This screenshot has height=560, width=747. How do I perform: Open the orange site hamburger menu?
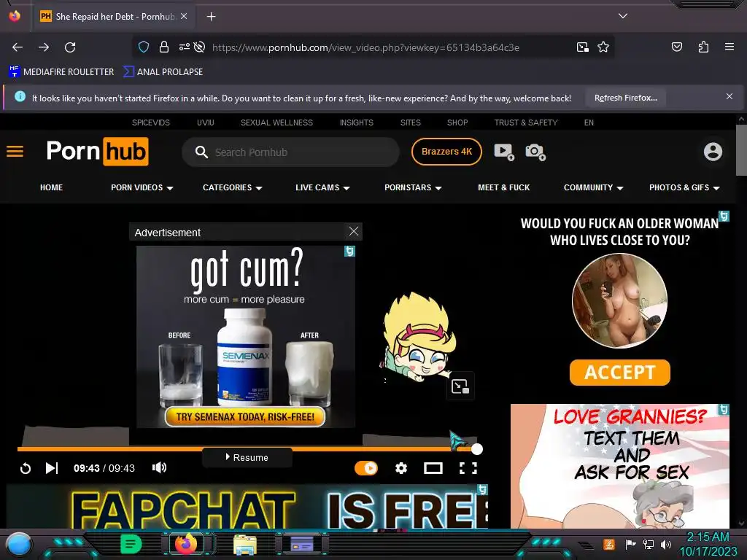click(15, 152)
